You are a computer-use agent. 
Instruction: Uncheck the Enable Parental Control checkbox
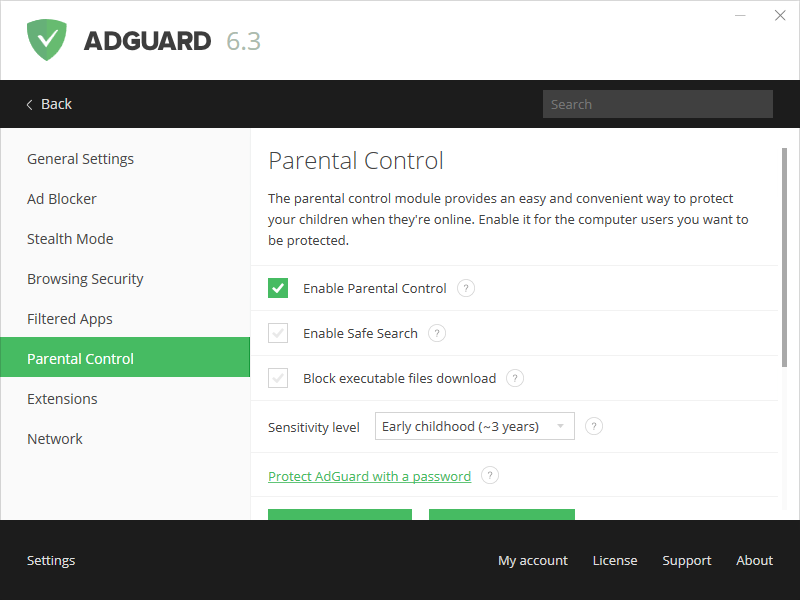(x=278, y=288)
